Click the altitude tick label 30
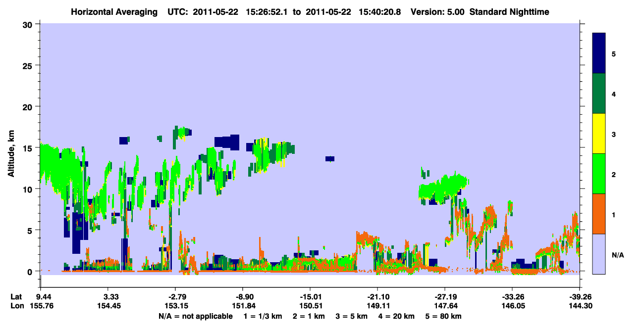The height and width of the screenshot is (330, 644). pyautogui.click(x=29, y=24)
